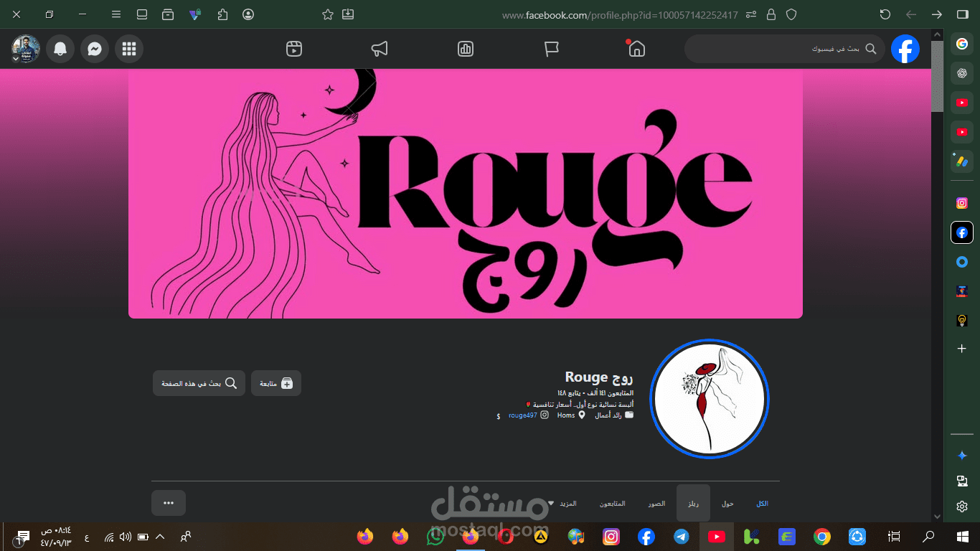Switch to the الصور tab
This screenshot has width=980, height=551.
[x=656, y=504]
